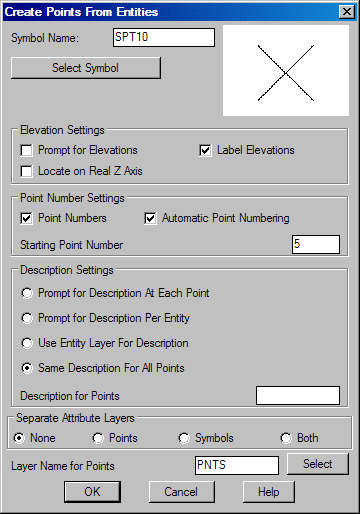This screenshot has height=514, width=360.
Task: Disable Automatic Point Numbering
Action: (x=150, y=219)
